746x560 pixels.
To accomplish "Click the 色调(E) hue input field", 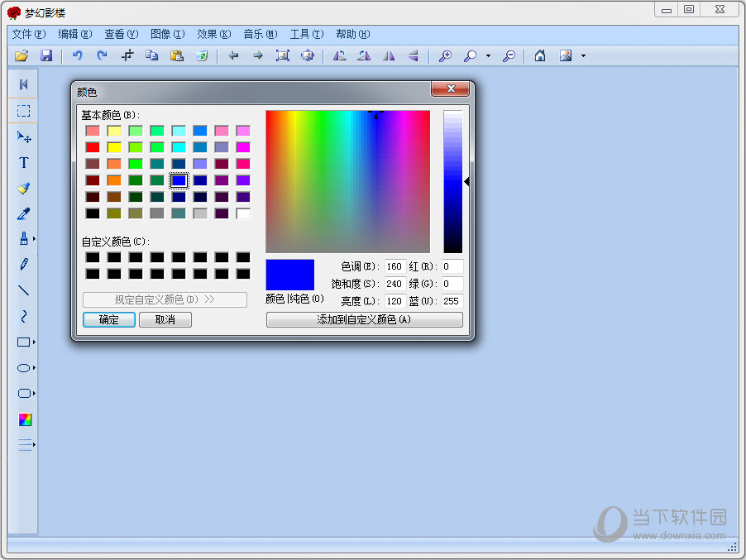I will tap(395, 266).
